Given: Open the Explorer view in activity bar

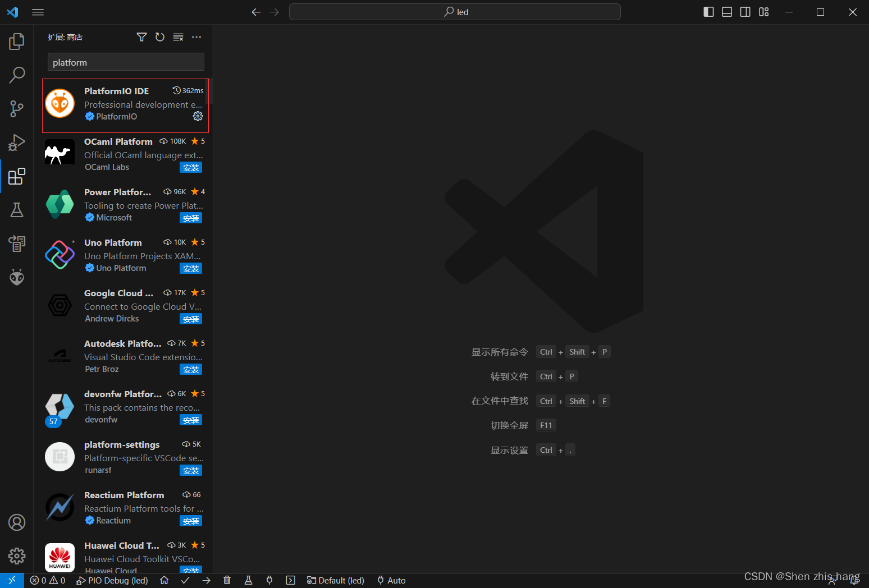Looking at the screenshot, I should click(x=17, y=42).
